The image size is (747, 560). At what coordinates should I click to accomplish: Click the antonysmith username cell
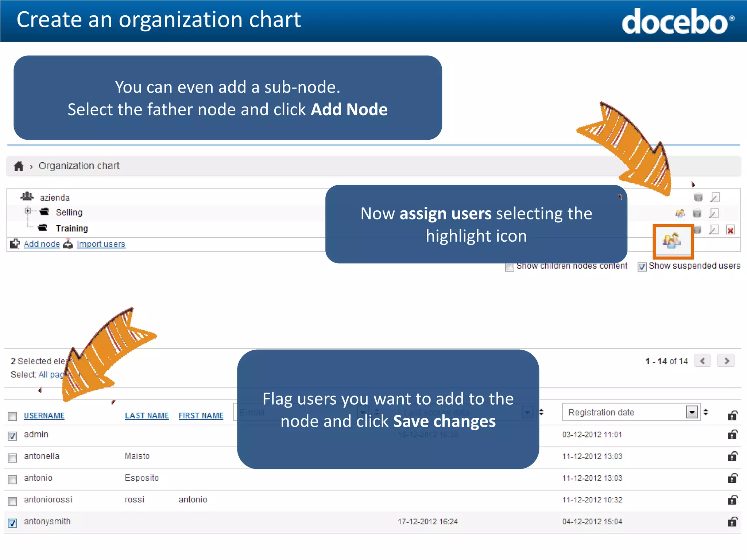(47, 521)
